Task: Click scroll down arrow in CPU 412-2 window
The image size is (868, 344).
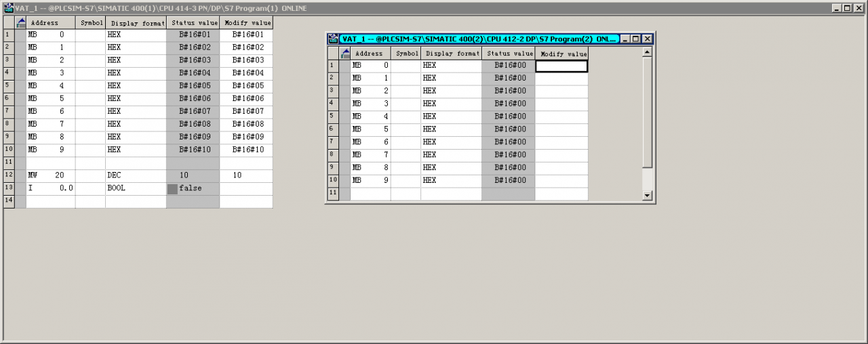Action: (x=647, y=196)
